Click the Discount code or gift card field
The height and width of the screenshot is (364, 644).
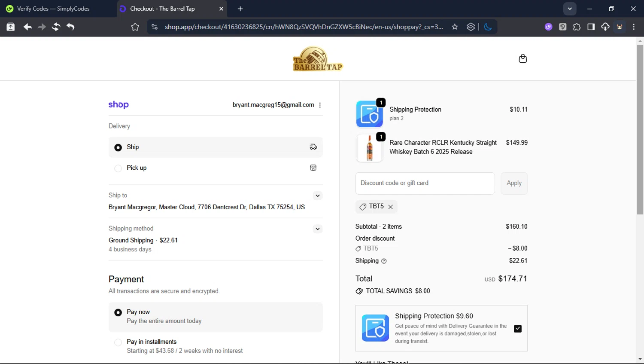click(x=425, y=183)
